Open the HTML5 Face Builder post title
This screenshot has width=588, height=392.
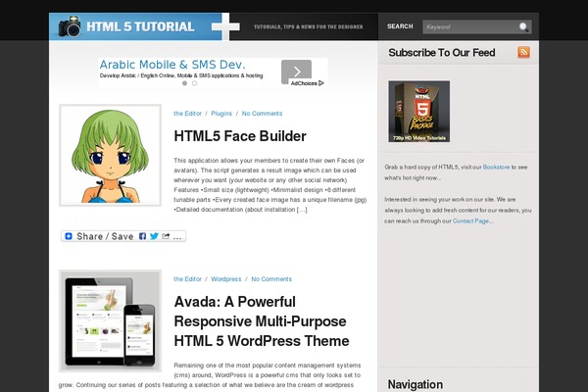[x=240, y=136]
